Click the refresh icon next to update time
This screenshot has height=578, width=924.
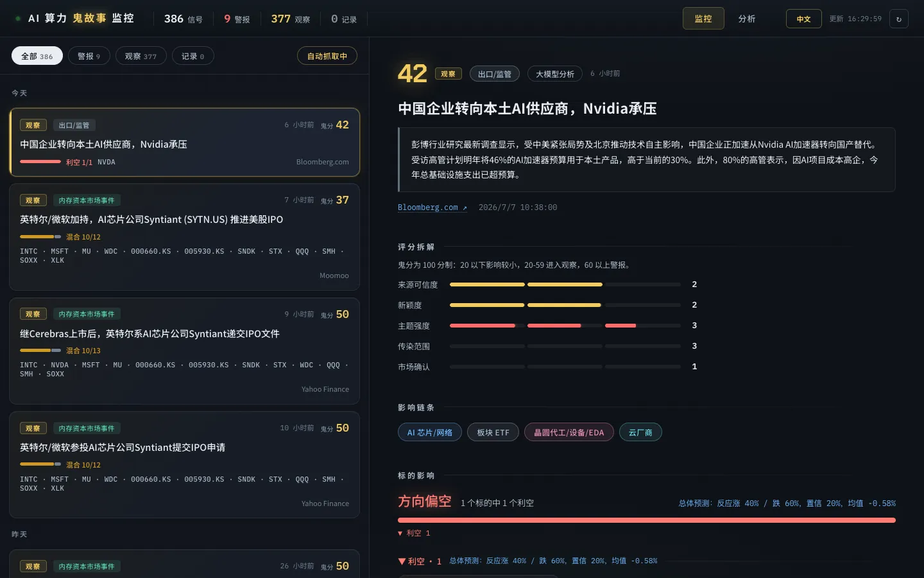point(898,19)
